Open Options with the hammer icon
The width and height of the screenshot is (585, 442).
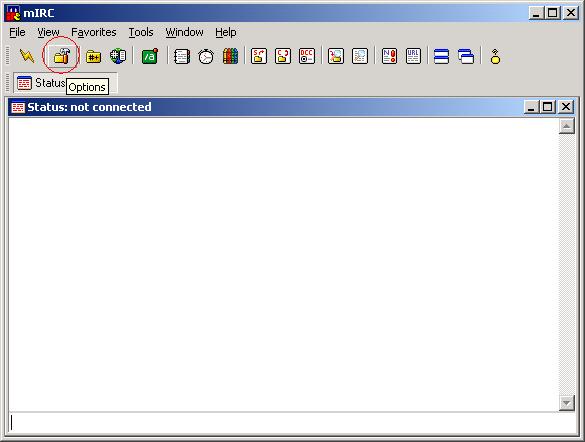[62, 56]
